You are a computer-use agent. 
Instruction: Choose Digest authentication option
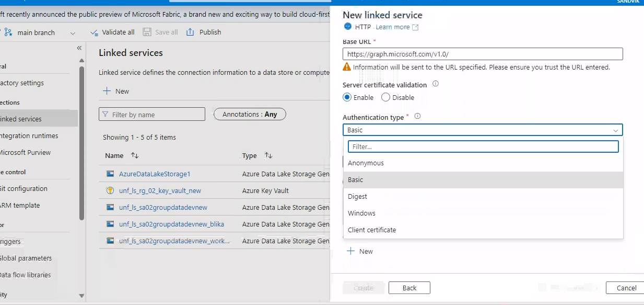483,197
